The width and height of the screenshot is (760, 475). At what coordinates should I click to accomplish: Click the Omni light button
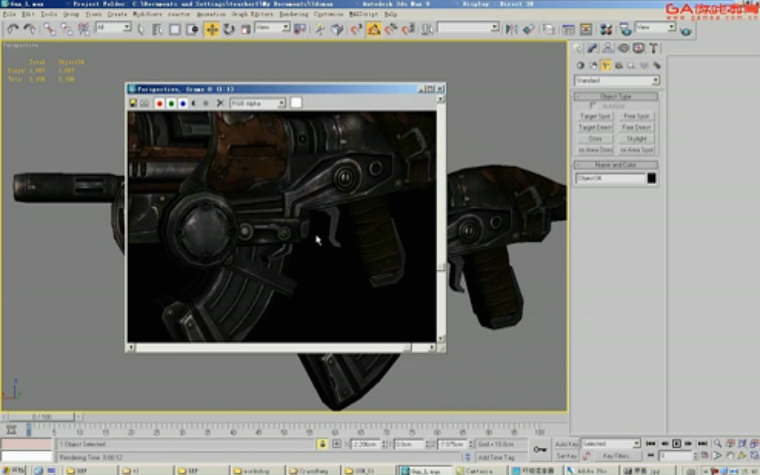[595, 139]
